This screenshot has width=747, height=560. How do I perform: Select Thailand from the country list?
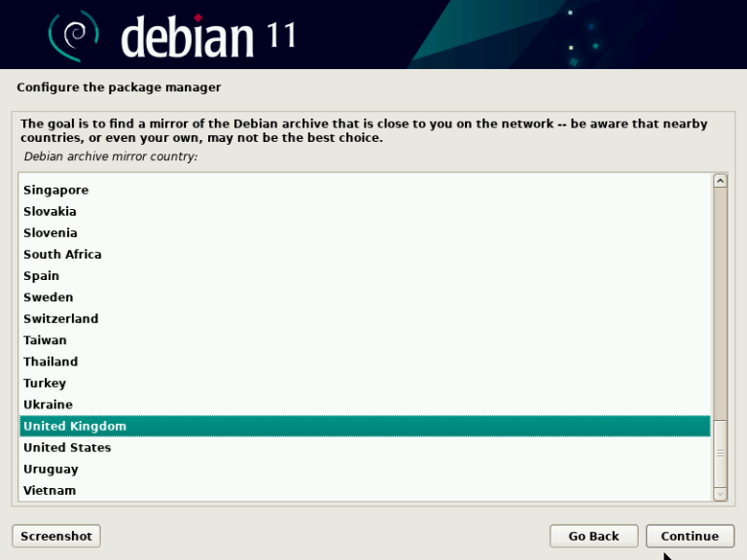(x=51, y=362)
